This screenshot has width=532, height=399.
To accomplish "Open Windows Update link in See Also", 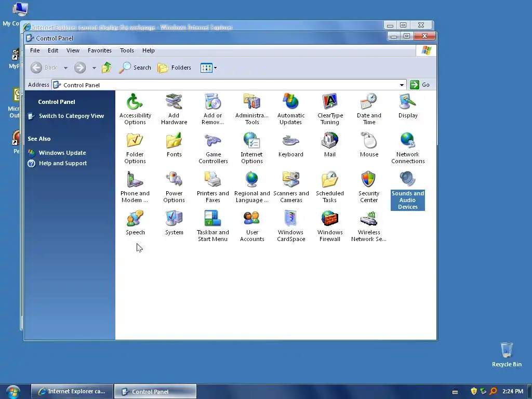I will click(62, 153).
